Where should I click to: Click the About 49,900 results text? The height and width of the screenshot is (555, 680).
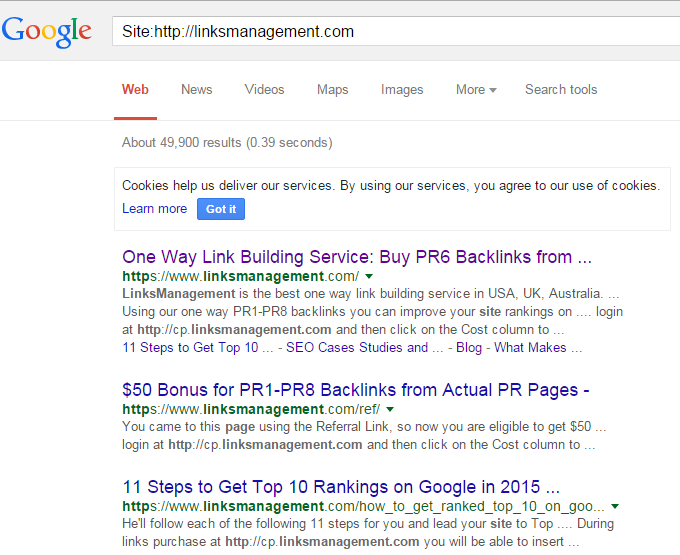pyautogui.click(x=227, y=143)
